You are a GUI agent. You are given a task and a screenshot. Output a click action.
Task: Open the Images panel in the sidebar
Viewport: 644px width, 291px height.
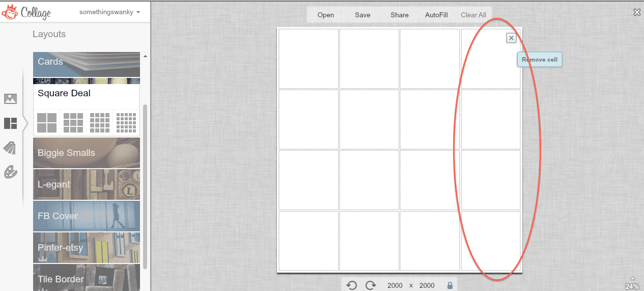click(x=10, y=99)
